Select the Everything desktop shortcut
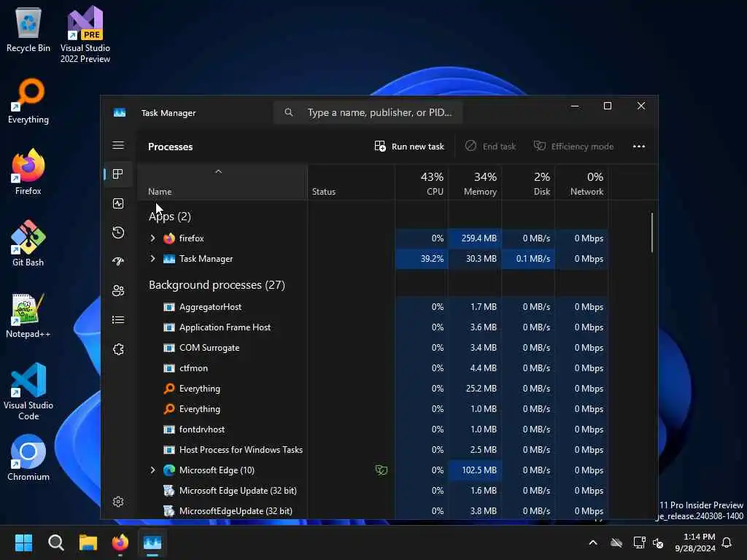Screen dimensions: 747x560 point(28,101)
